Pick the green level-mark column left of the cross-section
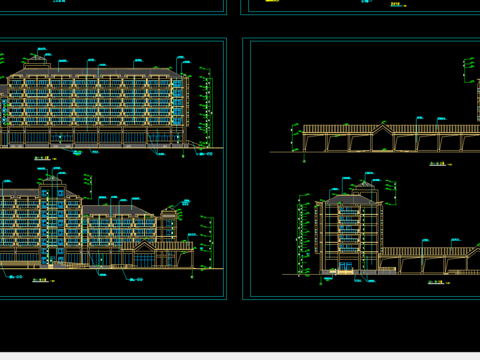 (x=303, y=235)
